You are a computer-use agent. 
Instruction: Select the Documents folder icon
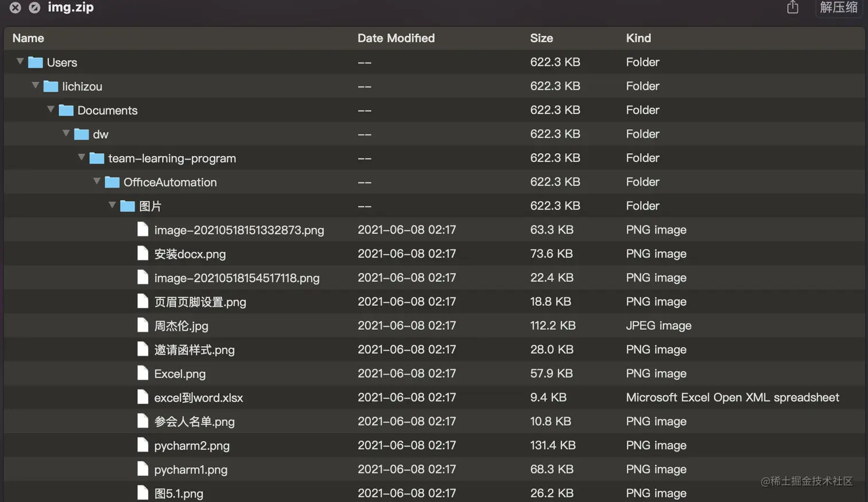[67, 110]
